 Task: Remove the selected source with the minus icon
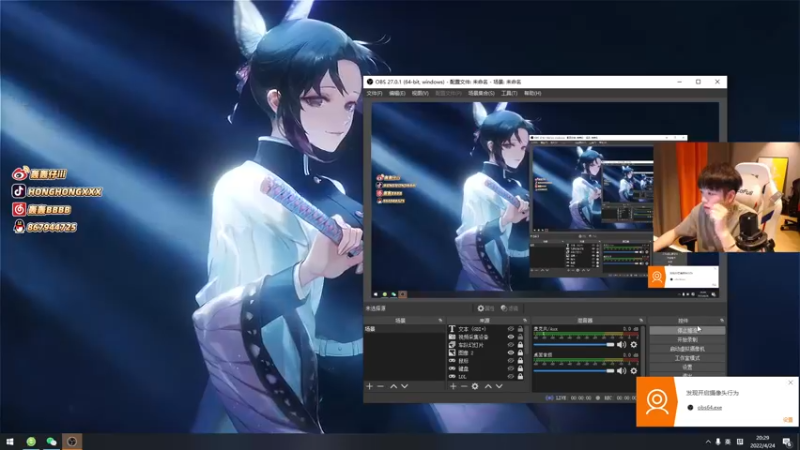[x=464, y=386]
